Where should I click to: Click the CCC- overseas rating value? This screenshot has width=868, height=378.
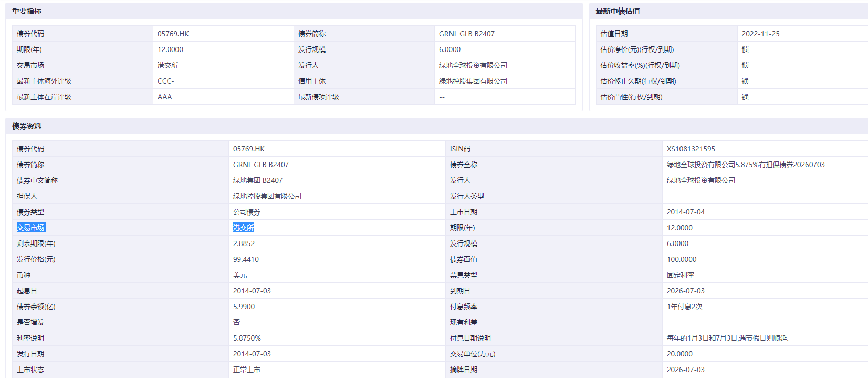click(165, 81)
